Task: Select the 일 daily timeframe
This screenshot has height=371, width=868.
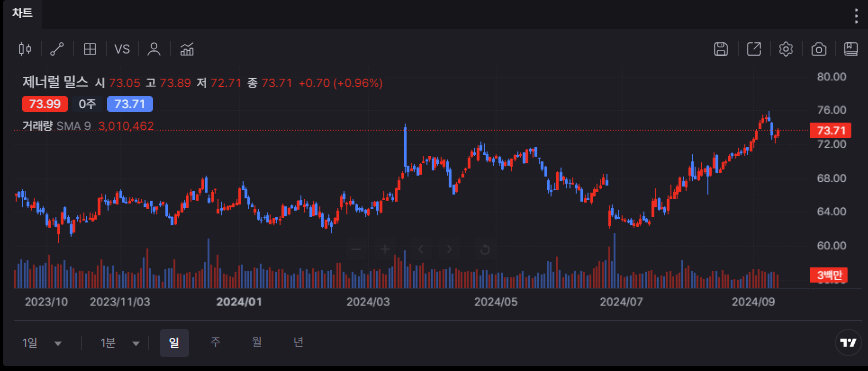Action: [x=174, y=343]
